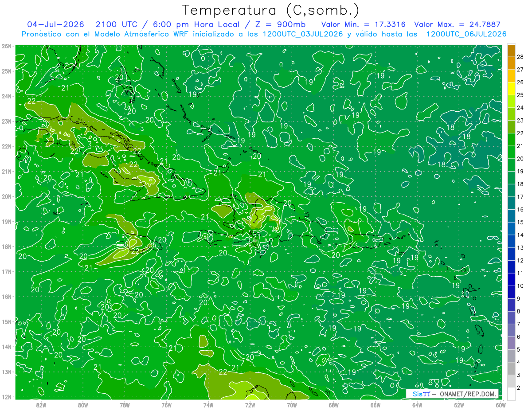Click the latitude axis label "21N"
This screenshot has width=532, height=411.
point(7,172)
